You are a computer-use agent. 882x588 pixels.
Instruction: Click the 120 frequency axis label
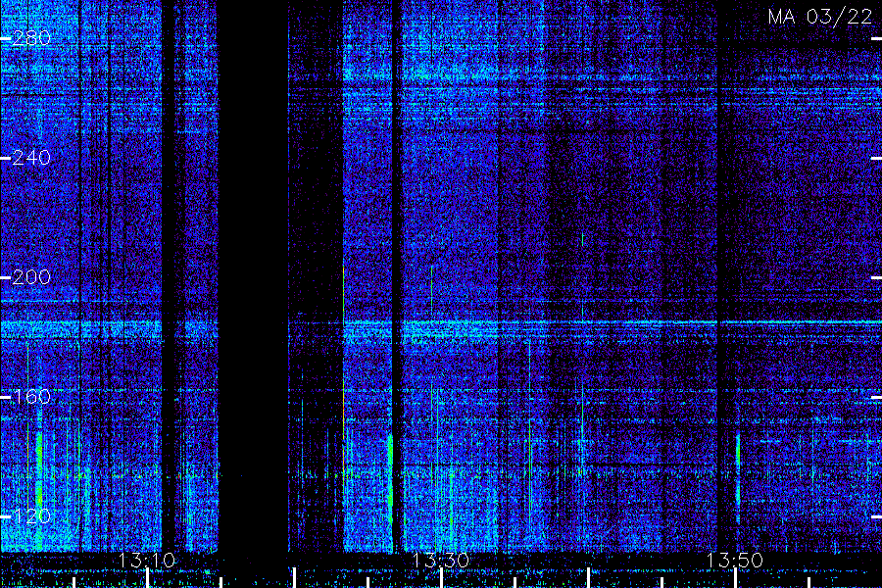coord(31,516)
